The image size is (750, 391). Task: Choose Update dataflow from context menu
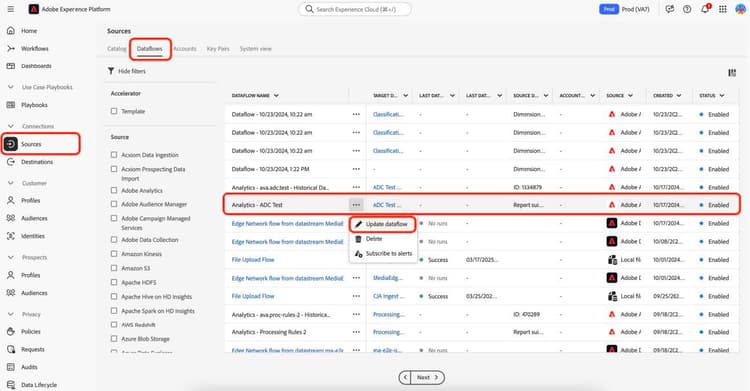[x=382, y=224]
